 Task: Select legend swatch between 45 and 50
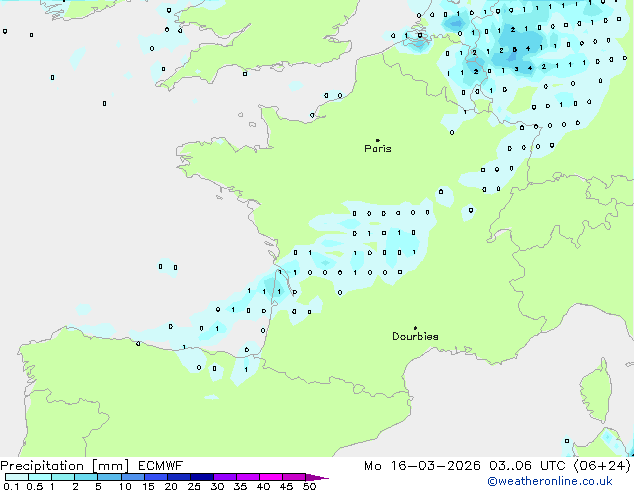(x=294, y=477)
